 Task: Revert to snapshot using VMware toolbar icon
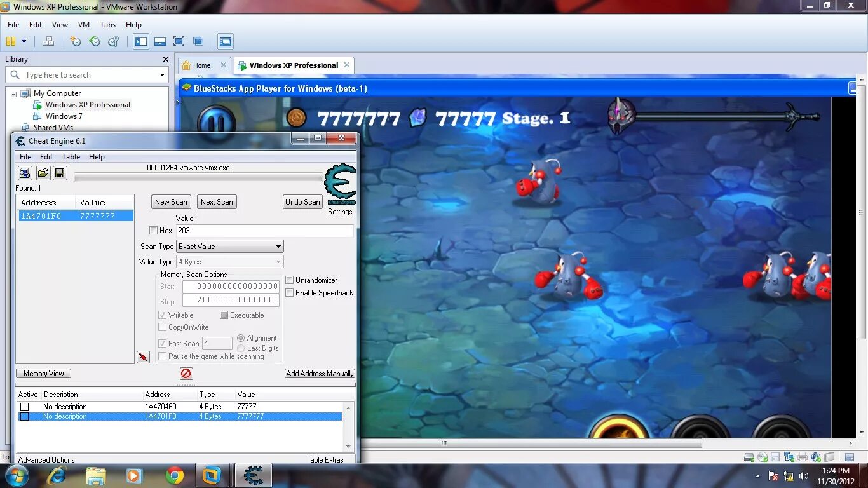(95, 41)
